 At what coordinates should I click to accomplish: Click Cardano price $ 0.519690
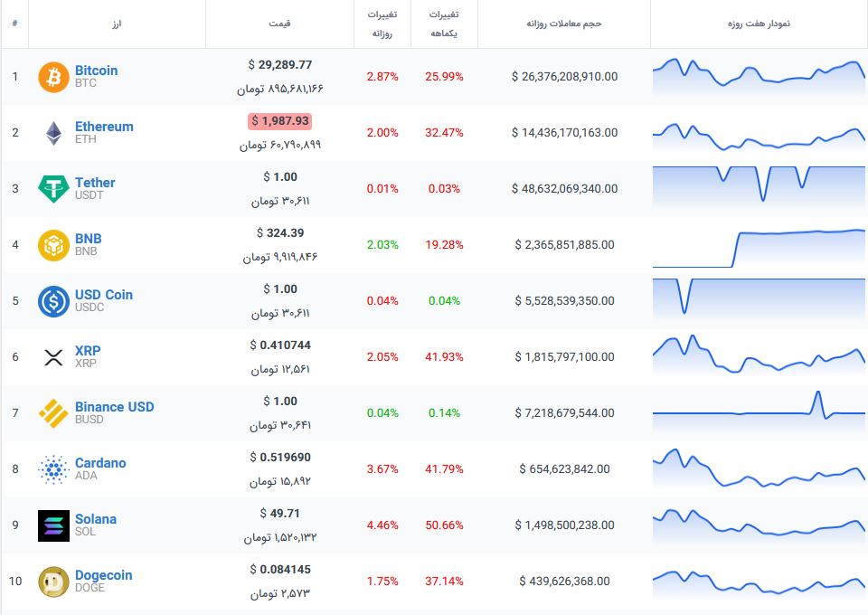[x=279, y=458]
